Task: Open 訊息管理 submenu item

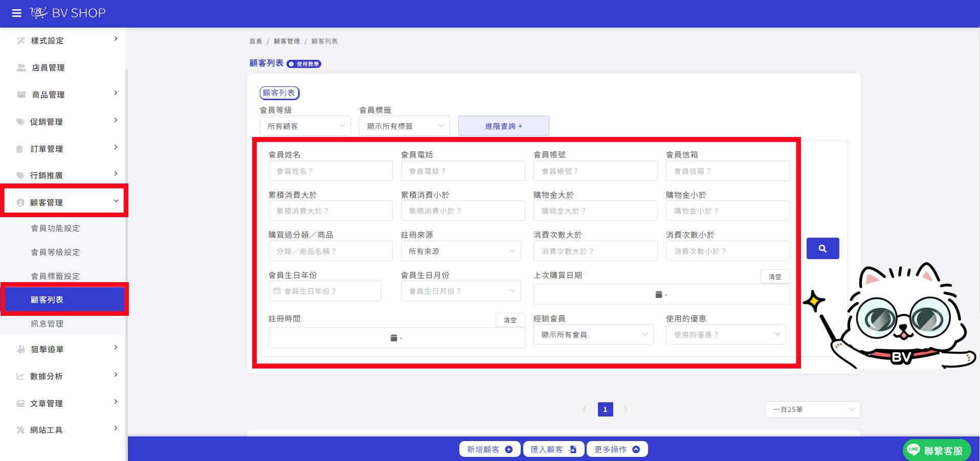Action: click(x=47, y=324)
